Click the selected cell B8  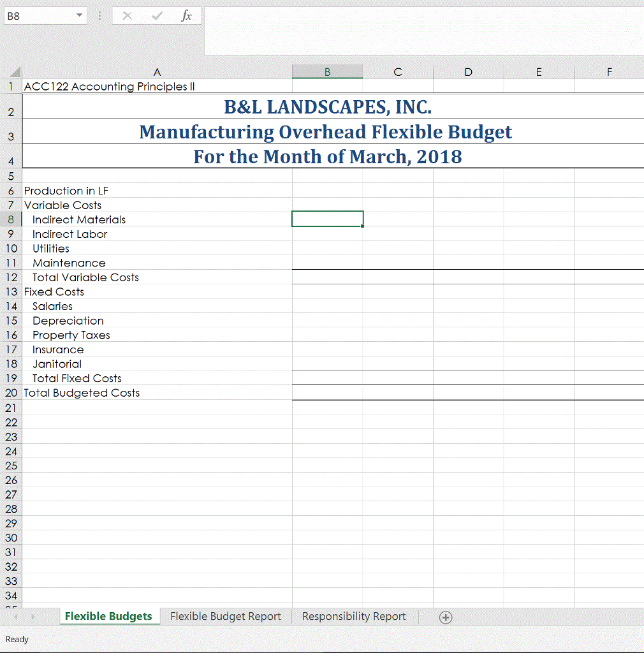coord(328,219)
